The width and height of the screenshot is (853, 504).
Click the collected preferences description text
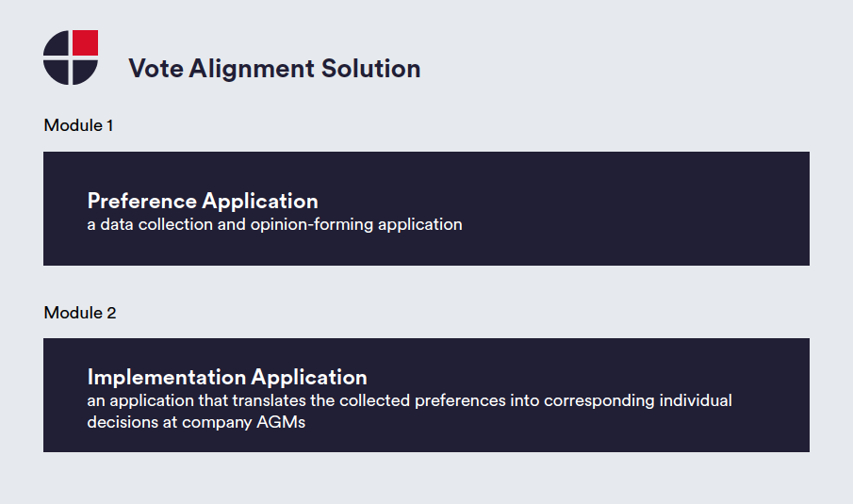[x=409, y=411]
